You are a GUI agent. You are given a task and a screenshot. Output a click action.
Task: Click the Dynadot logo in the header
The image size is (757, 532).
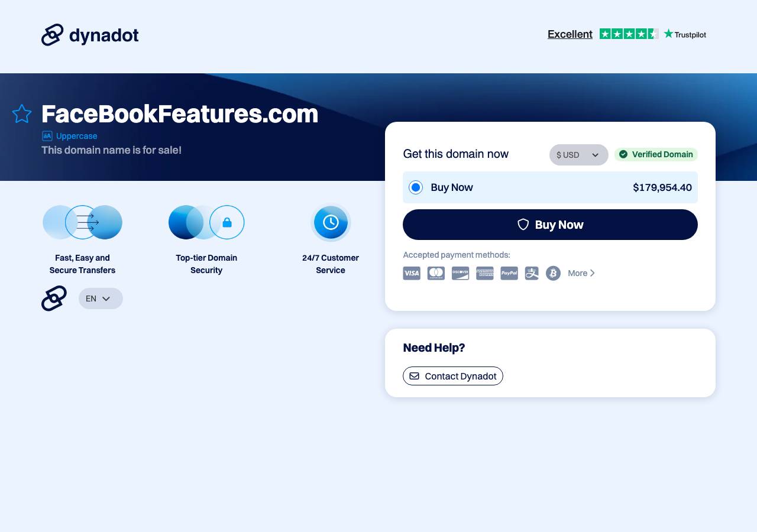(90, 35)
